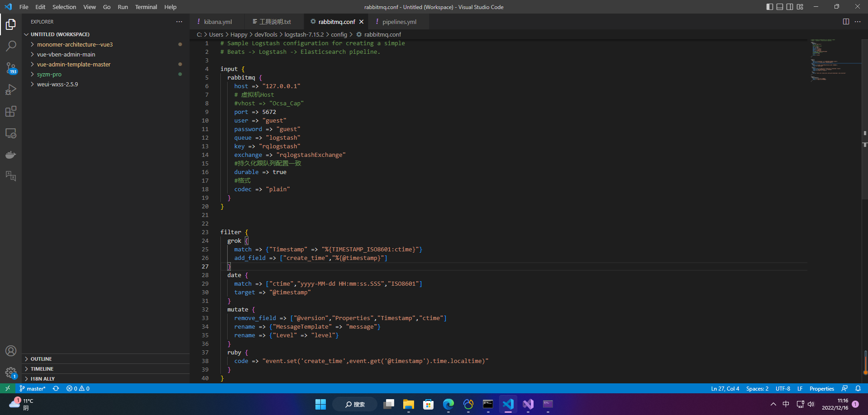
Task: Open Source Control view with 193 badge
Action: click(x=11, y=68)
